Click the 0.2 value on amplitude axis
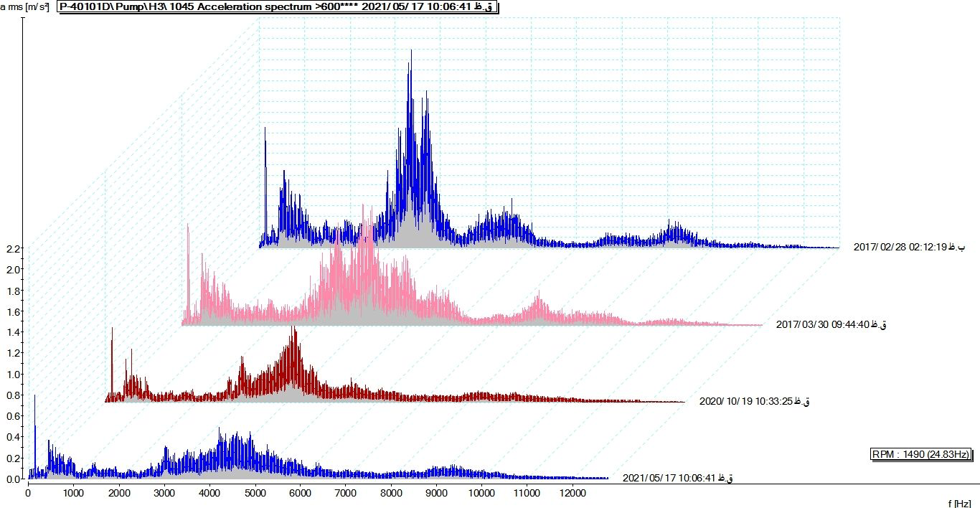Viewport: 980px width, 508px height. pyautogui.click(x=11, y=458)
